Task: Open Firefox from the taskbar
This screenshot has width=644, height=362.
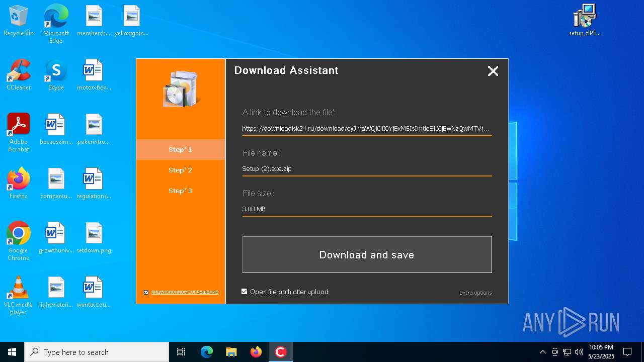Action: click(256, 352)
